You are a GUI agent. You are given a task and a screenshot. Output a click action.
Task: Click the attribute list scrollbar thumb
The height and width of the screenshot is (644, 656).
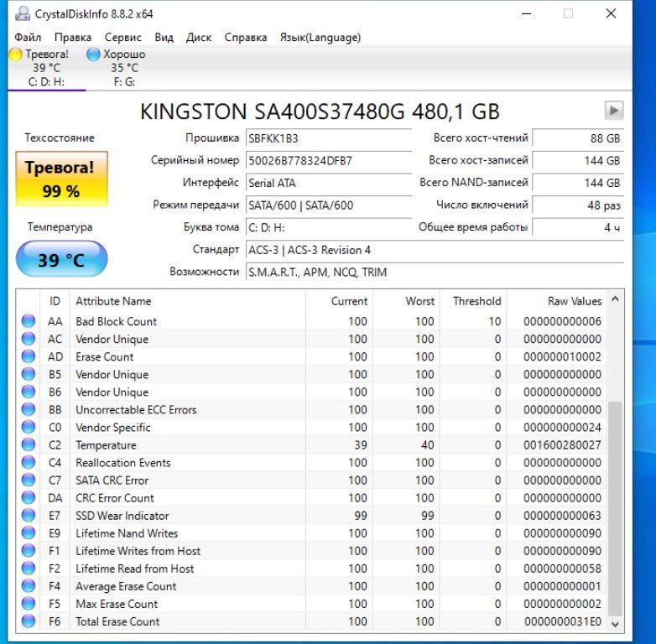click(615, 508)
